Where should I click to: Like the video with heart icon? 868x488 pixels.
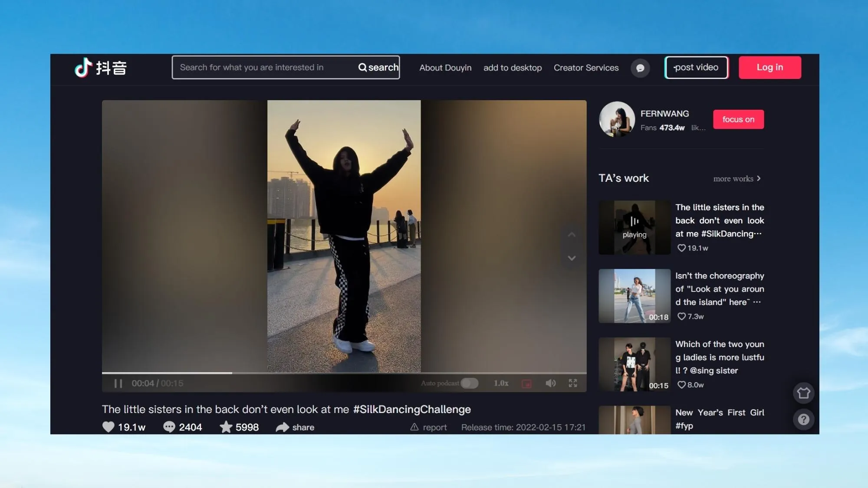pyautogui.click(x=108, y=427)
